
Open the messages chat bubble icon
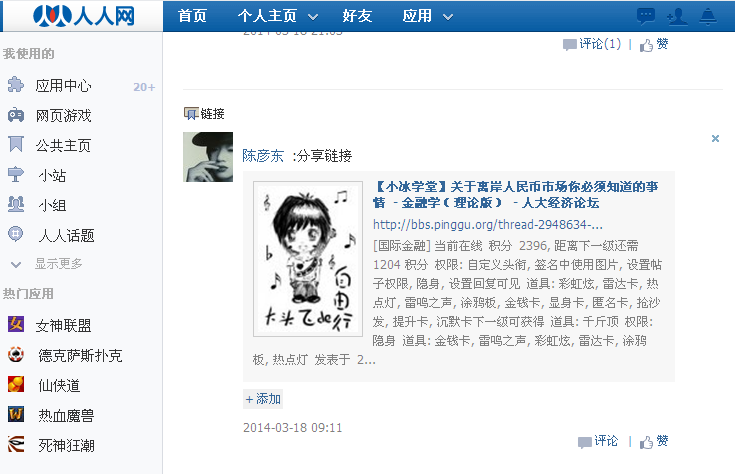tap(645, 16)
